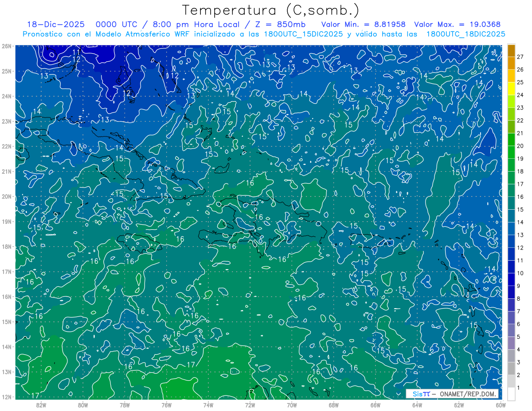
Task: Click the 16N latitude axis label
Action: point(6,297)
